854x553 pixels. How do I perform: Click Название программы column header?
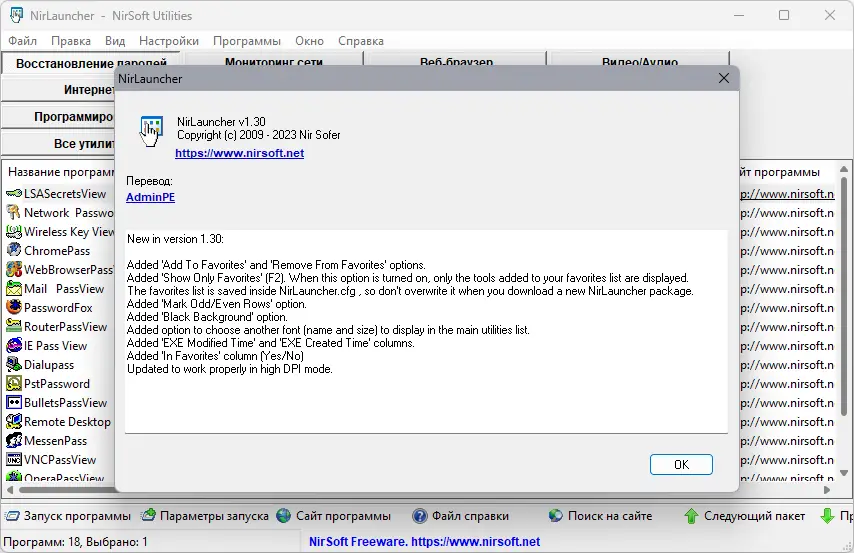pos(61,172)
